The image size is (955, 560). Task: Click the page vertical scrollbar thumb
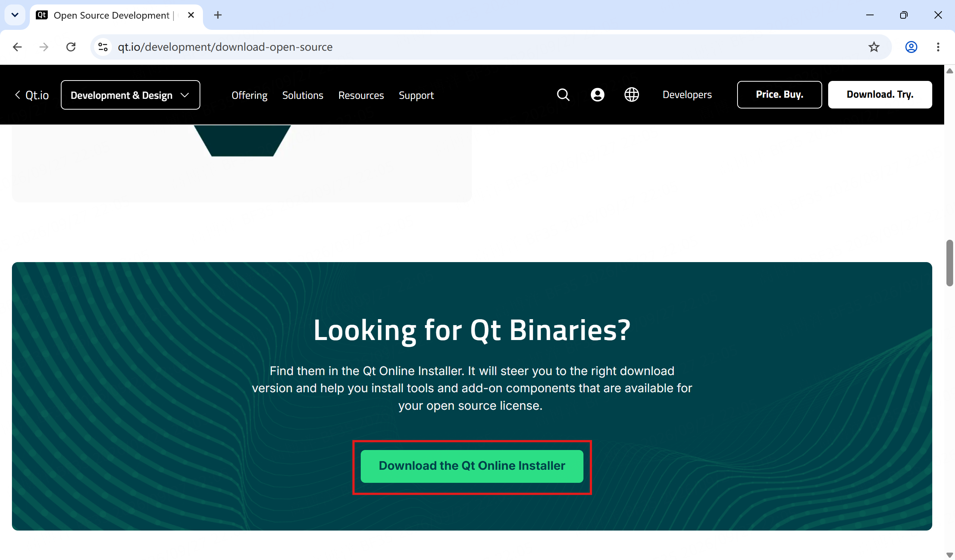949,263
